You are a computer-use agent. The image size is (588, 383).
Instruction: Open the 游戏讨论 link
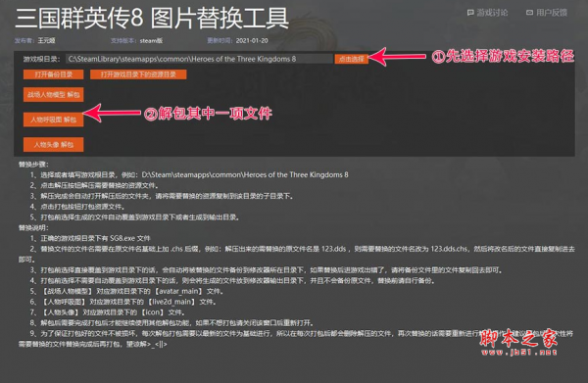tap(487, 13)
